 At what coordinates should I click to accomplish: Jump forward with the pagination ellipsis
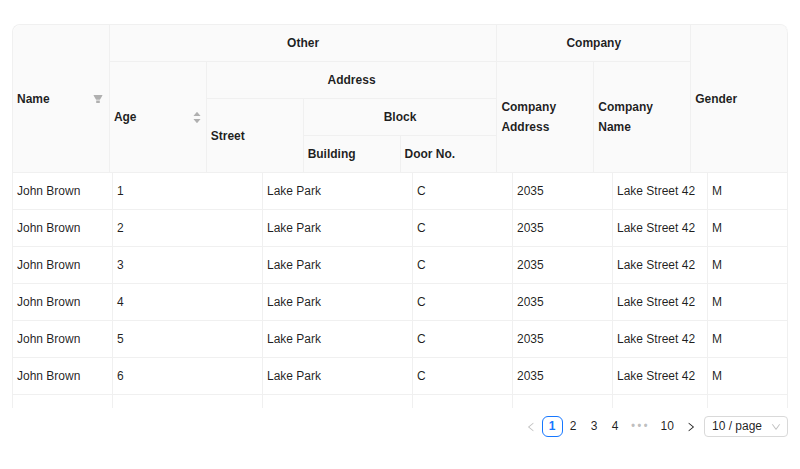(639, 426)
